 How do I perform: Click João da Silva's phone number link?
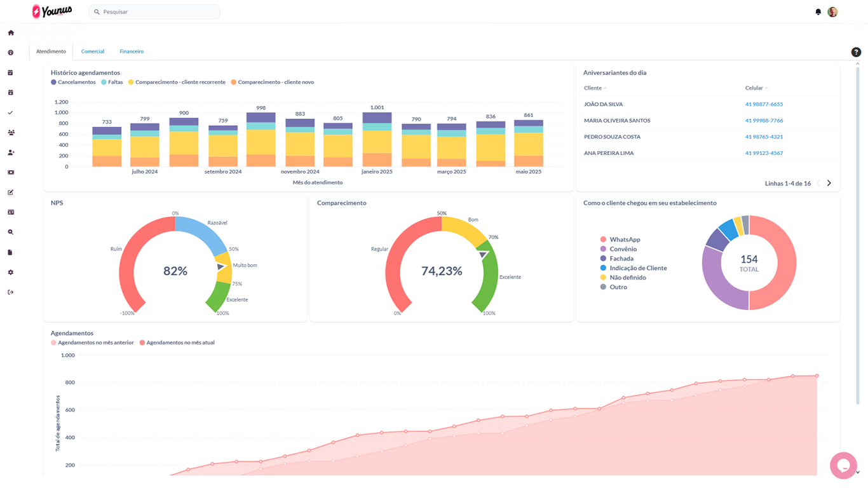pyautogui.click(x=764, y=104)
